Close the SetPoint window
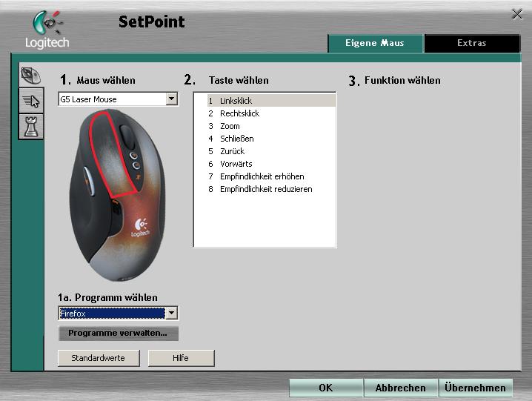Screen dimensions: 532x401 (517, 14)
